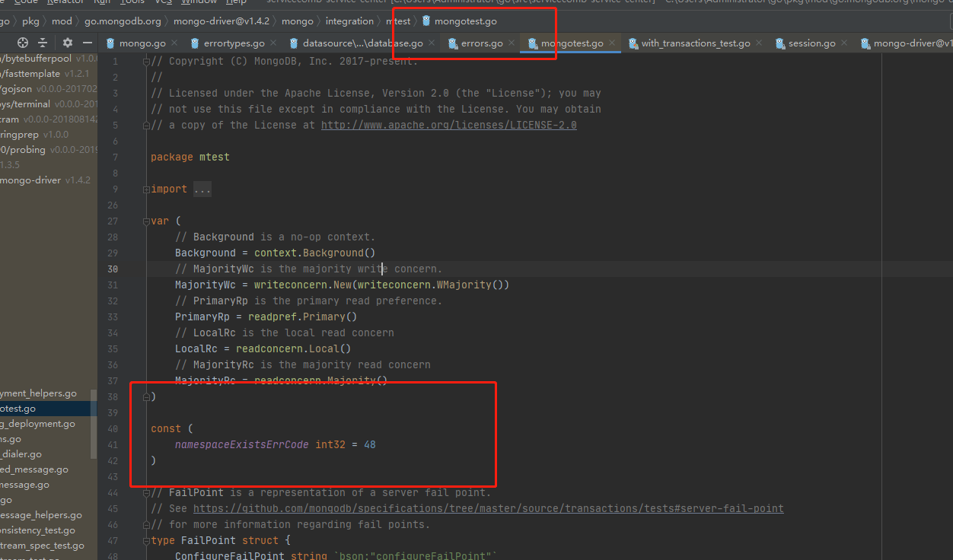Open the apache.org LICENSE-2.0 link
This screenshot has height=560, width=953.
tap(448, 125)
